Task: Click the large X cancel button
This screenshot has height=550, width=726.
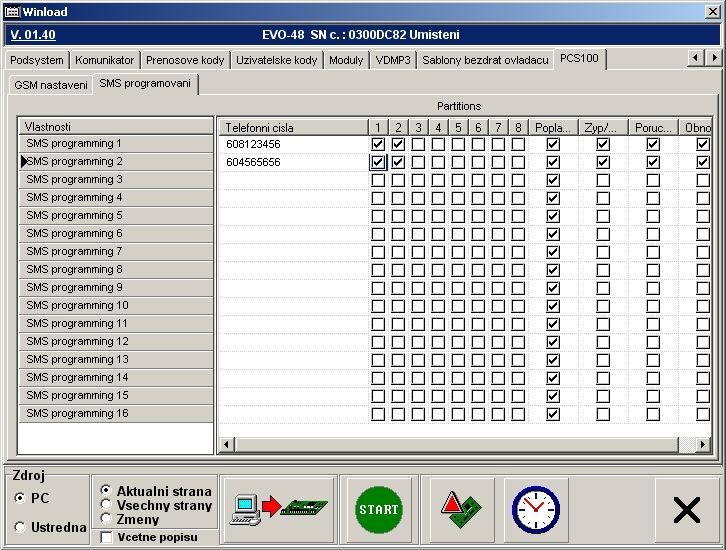Action: pyautogui.click(x=686, y=510)
